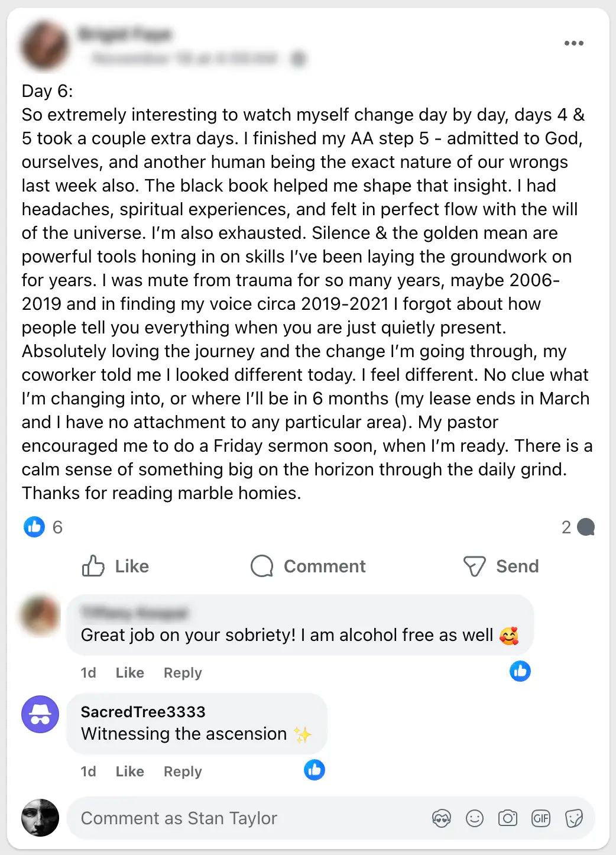
Task: Reply to SacredTree3333's comment
Action: pos(183,772)
